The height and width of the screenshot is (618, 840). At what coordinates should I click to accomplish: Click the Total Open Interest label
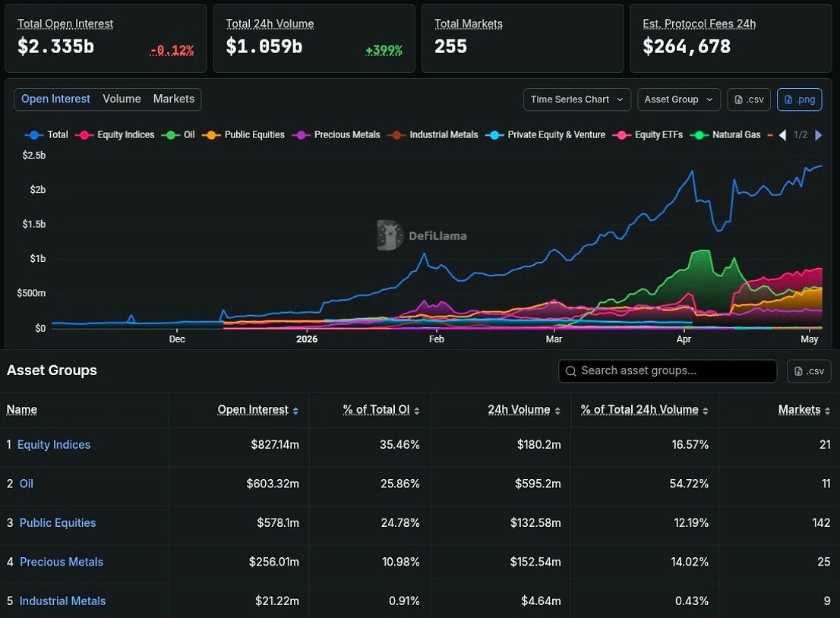click(x=65, y=24)
